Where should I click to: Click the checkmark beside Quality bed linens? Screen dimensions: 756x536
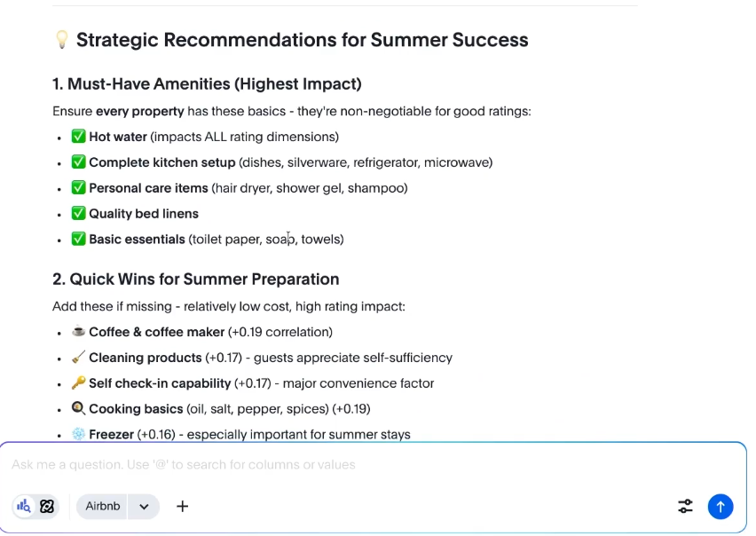click(78, 214)
